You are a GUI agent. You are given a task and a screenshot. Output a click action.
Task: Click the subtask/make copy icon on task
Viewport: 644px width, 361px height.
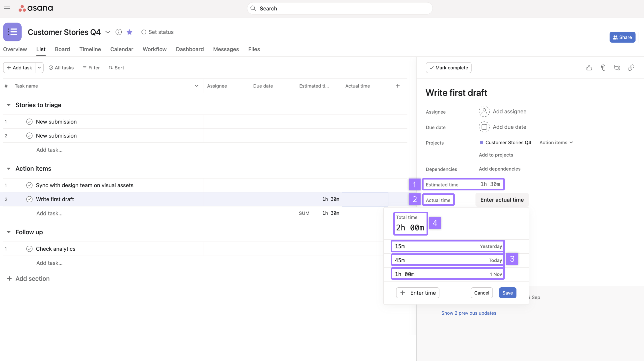coord(617,68)
